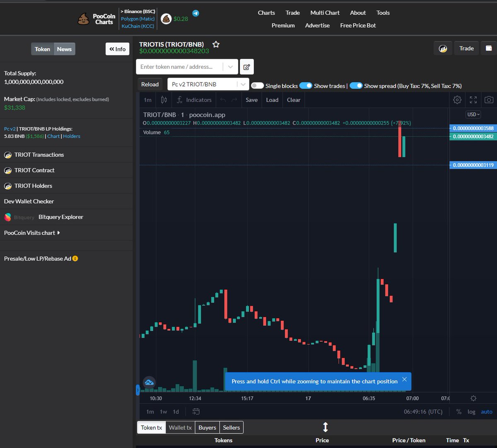Select the Wallet tx tab
The height and width of the screenshot is (448, 497).
click(180, 427)
